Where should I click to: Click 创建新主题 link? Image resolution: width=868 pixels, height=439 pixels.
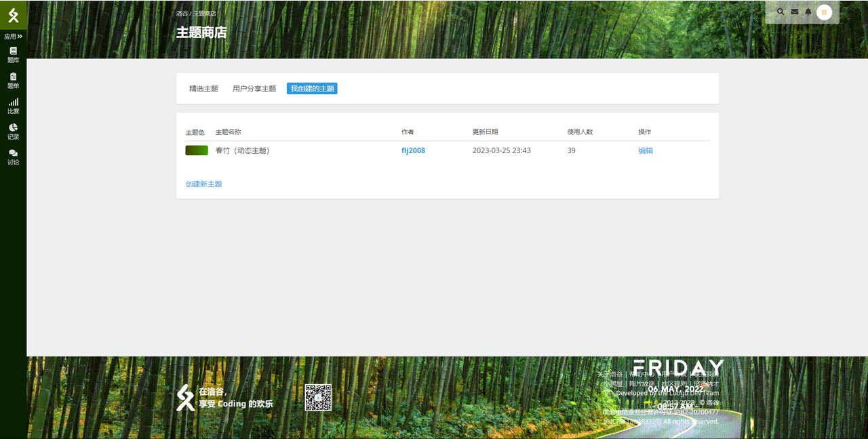(204, 184)
